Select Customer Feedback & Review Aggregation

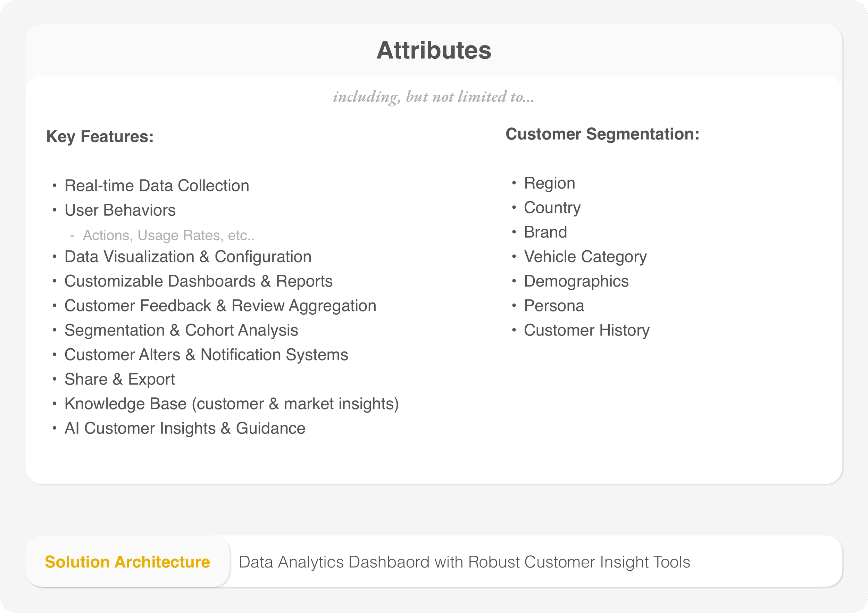(x=220, y=306)
